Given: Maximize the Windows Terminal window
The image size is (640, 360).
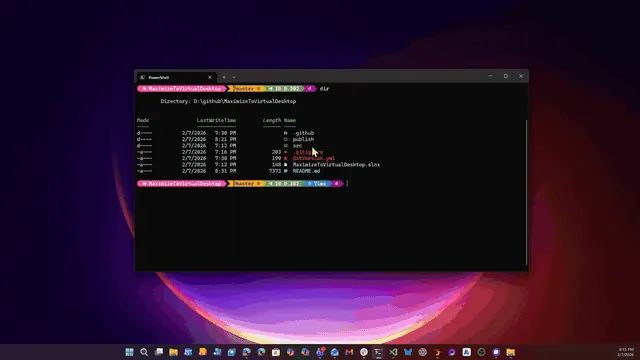Looking at the screenshot, I should pos(506,76).
